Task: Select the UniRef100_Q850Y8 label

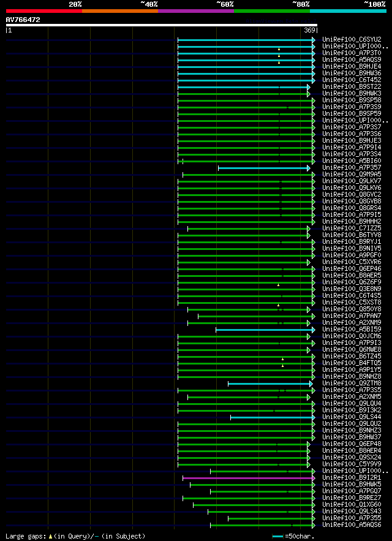Action: [x=352, y=309]
